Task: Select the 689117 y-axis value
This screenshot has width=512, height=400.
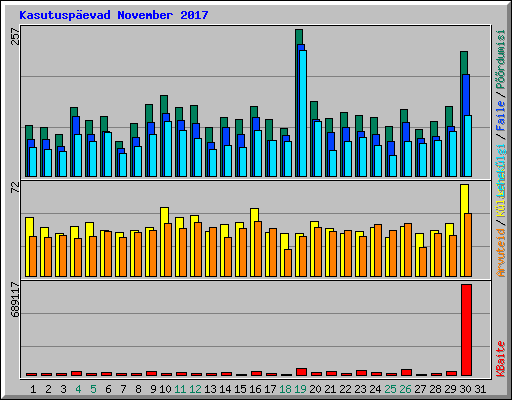Action: 15,299
